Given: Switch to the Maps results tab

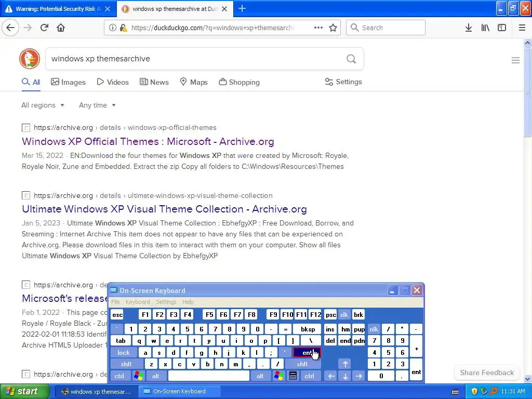Looking at the screenshot, I should click(x=194, y=82).
